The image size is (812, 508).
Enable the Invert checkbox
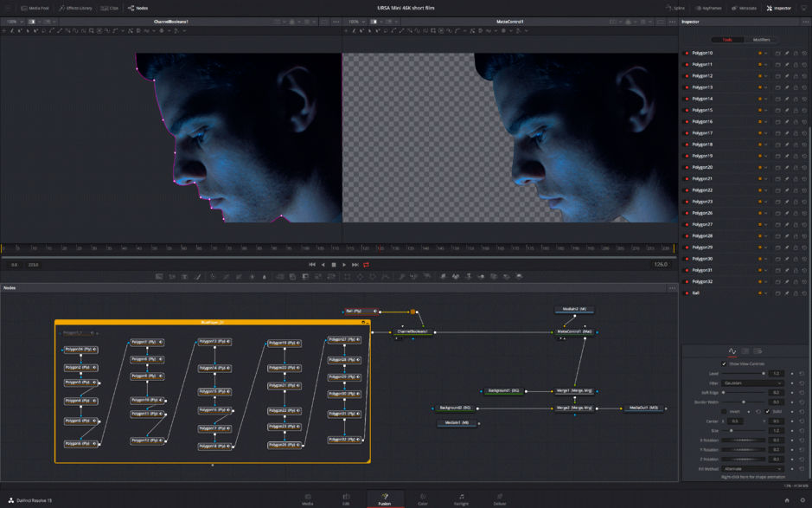725,411
